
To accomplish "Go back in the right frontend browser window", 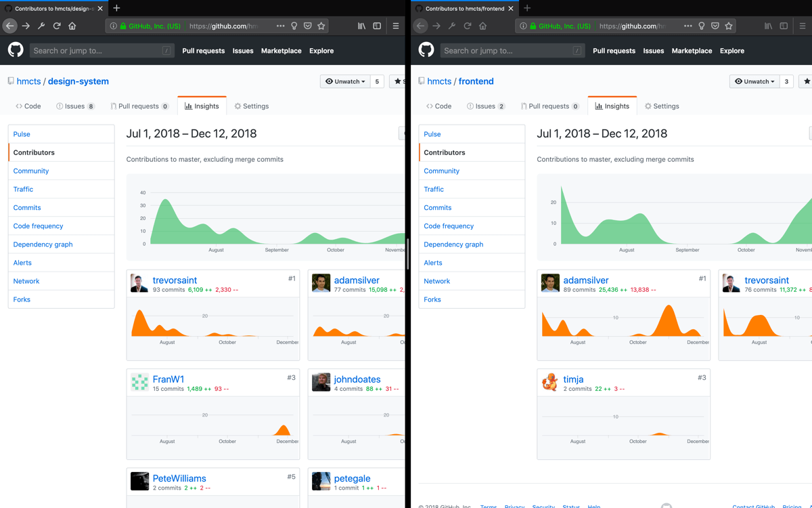I will (420, 26).
